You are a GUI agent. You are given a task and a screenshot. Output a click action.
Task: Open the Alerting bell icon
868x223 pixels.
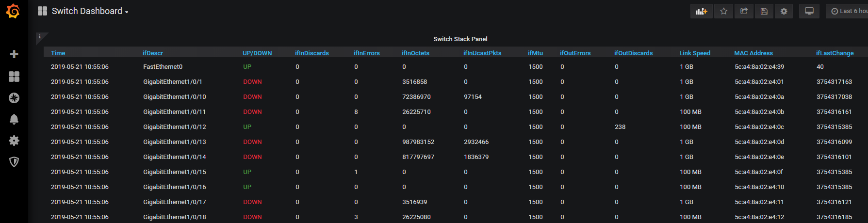click(14, 119)
